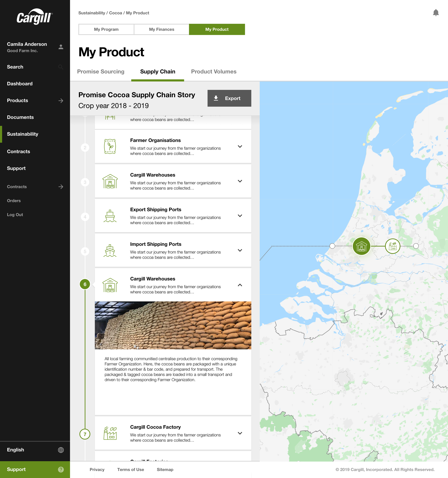This screenshot has width=448, height=478.
Task: Click the warehouse icon in step 3 card
Action: (110, 181)
